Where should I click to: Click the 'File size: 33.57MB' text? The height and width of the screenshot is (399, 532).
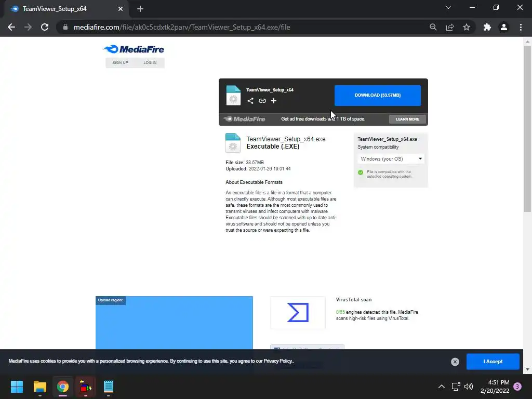point(245,163)
